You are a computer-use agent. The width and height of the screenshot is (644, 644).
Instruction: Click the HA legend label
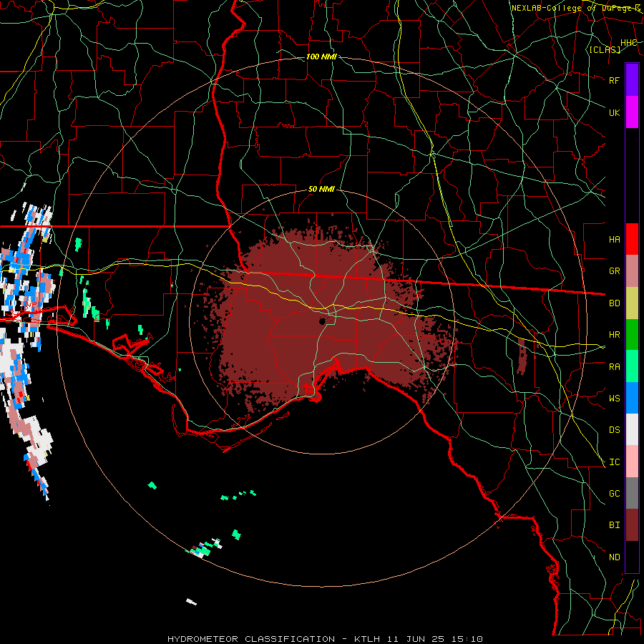pos(614,240)
